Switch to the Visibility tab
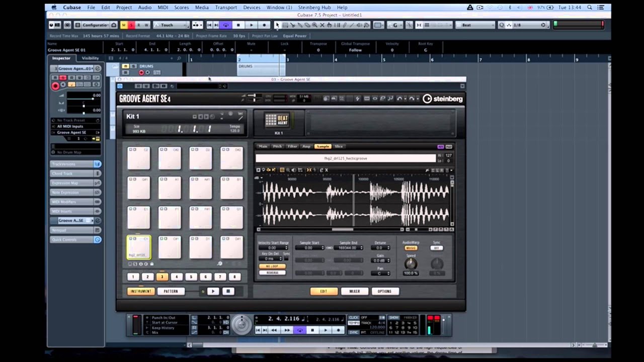This screenshot has height=362, width=644. [91, 58]
